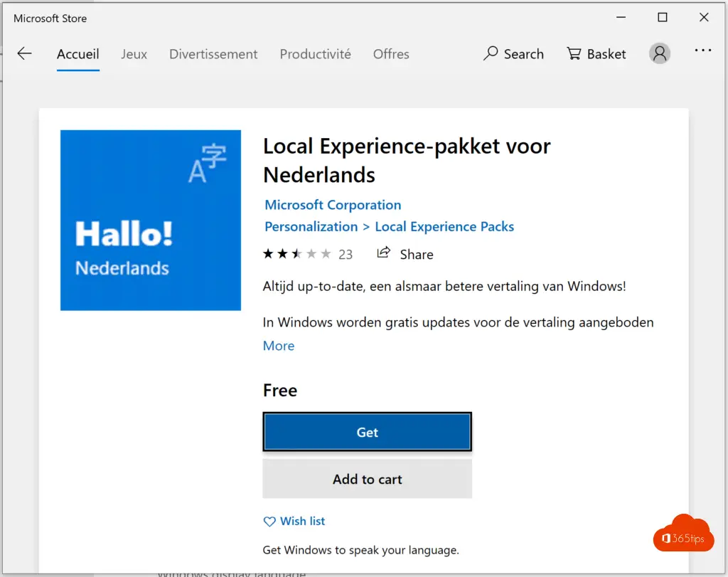Screen dimensions: 728x577
Task: Click the Share arrow icon
Action: point(384,253)
